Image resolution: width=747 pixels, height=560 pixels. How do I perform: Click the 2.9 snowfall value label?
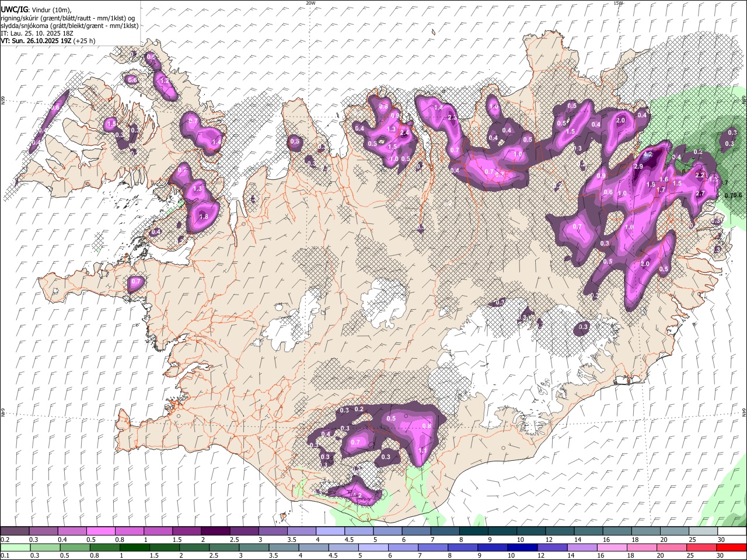tap(638, 167)
